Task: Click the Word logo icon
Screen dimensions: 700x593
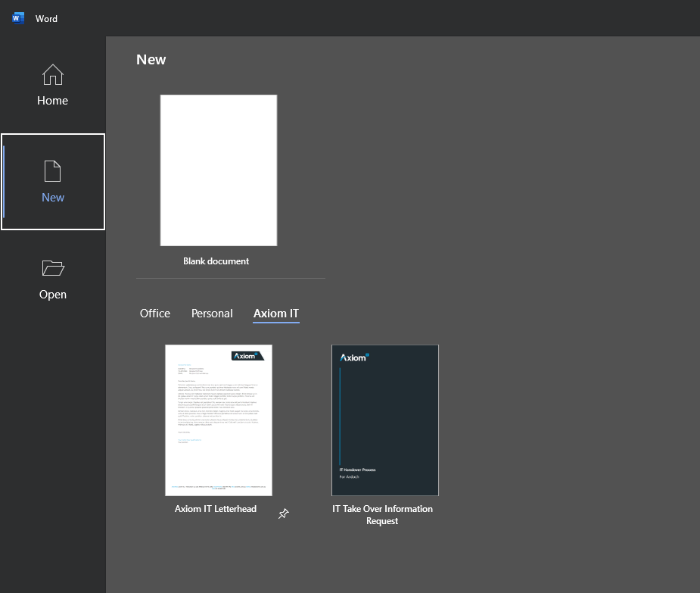Action: [x=18, y=18]
